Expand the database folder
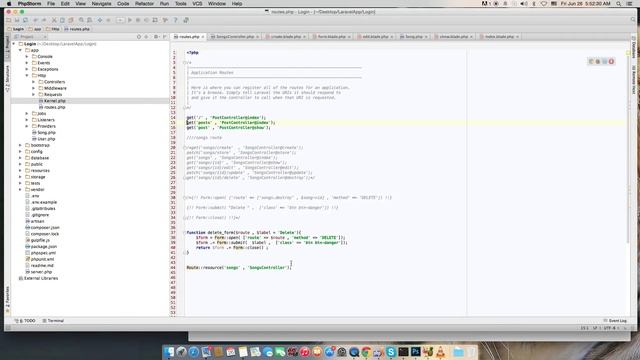The image size is (640, 360). point(20,158)
